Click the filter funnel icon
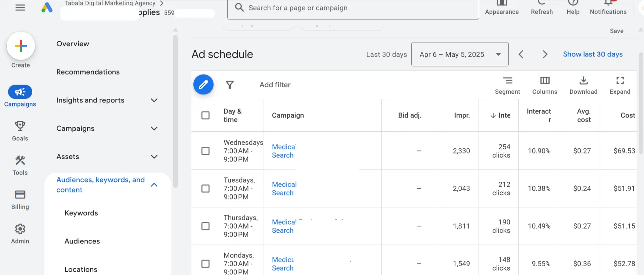The height and width of the screenshot is (275, 644). click(x=230, y=85)
